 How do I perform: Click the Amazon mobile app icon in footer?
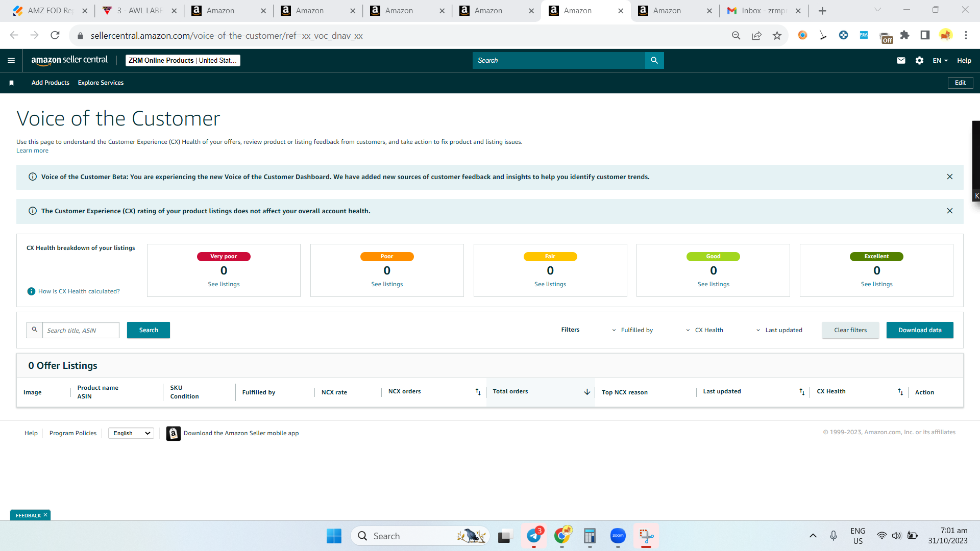coord(174,433)
